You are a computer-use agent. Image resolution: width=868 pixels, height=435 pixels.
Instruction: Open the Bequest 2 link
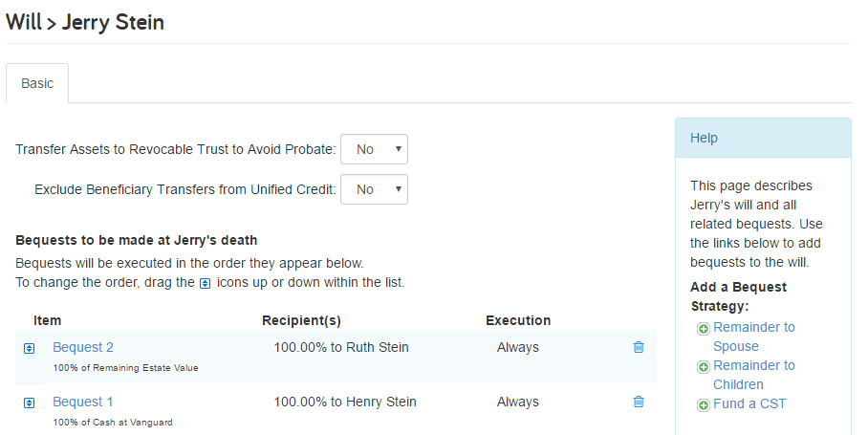[x=83, y=347]
